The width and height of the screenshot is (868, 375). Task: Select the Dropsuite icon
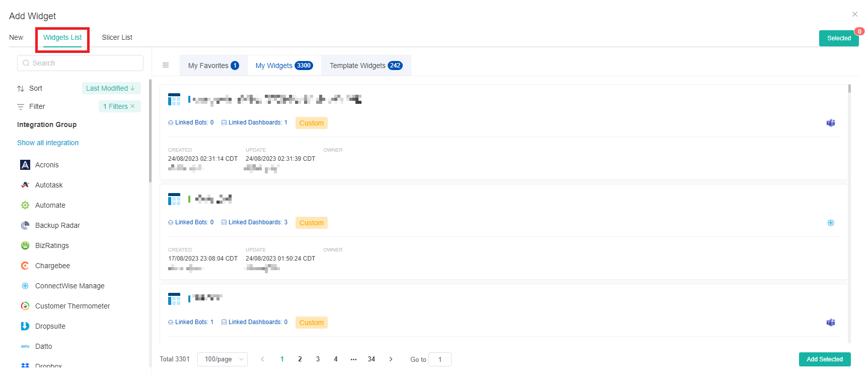(25, 326)
